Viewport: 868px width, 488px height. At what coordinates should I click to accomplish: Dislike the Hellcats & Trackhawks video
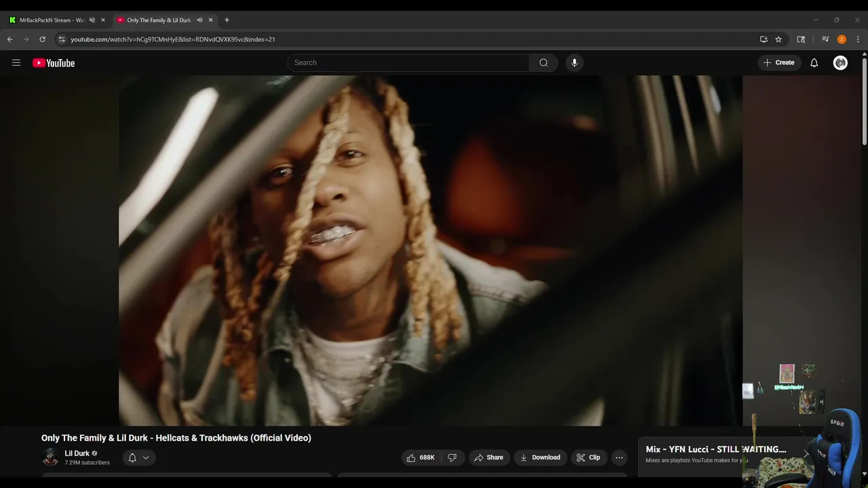pyautogui.click(x=452, y=457)
